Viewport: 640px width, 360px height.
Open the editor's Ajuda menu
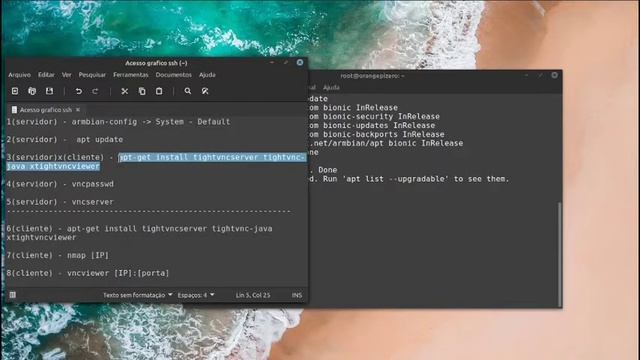coord(207,75)
